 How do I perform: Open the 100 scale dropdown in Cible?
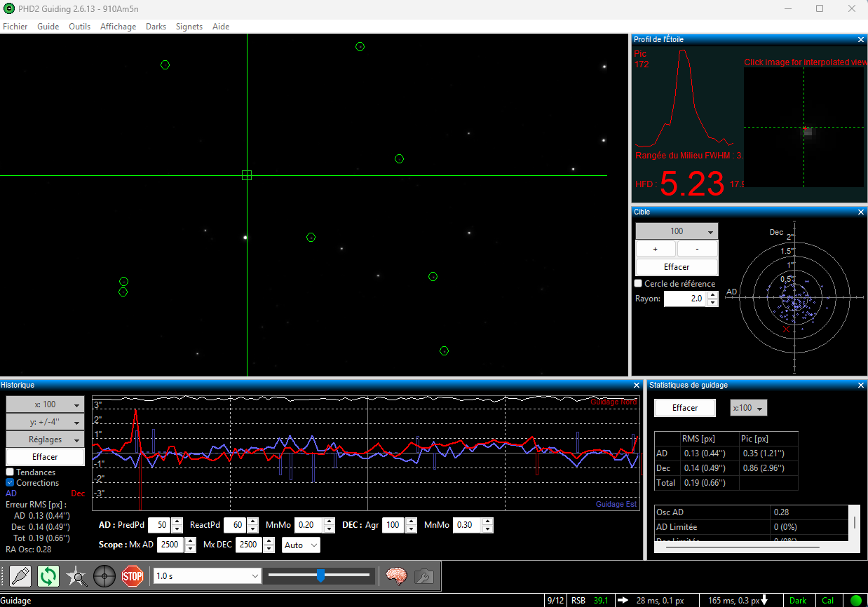pos(677,231)
